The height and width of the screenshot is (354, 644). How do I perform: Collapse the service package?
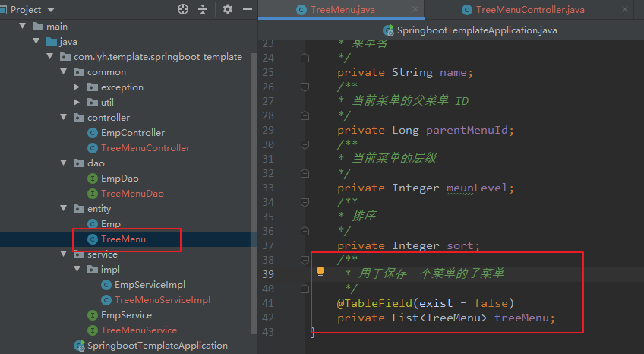[x=63, y=254]
